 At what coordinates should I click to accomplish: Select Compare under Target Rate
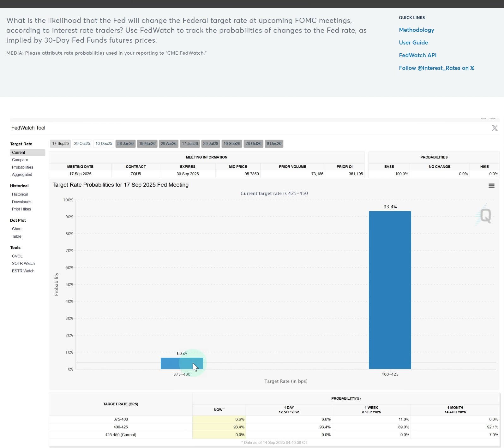(x=20, y=160)
